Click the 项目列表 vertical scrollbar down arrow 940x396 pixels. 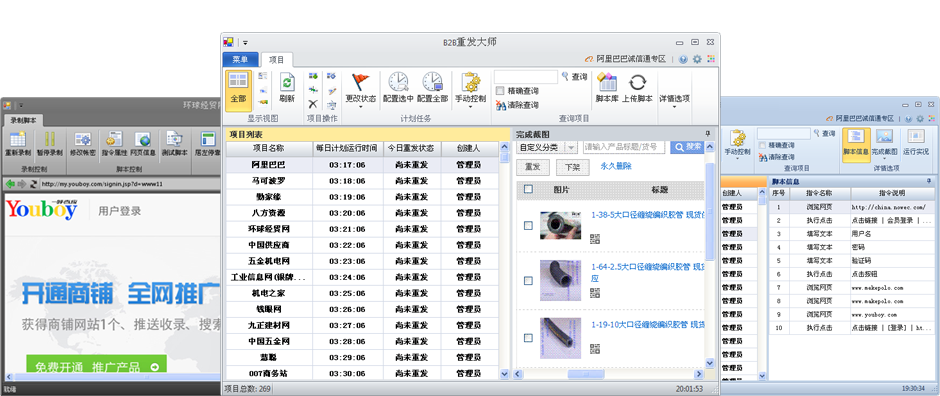click(x=504, y=374)
